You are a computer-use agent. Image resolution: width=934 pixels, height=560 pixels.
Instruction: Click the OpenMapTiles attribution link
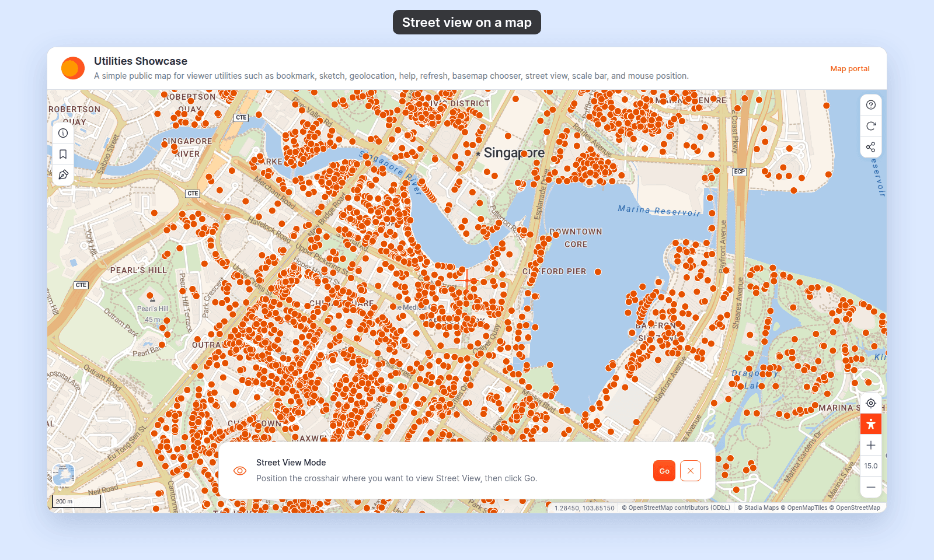(x=804, y=508)
